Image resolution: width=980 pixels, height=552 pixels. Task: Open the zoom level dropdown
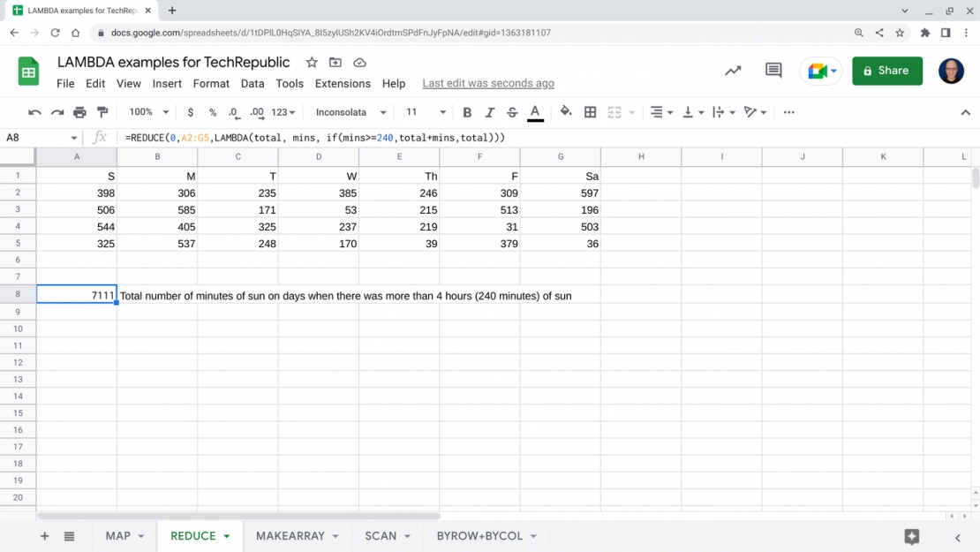(147, 112)
